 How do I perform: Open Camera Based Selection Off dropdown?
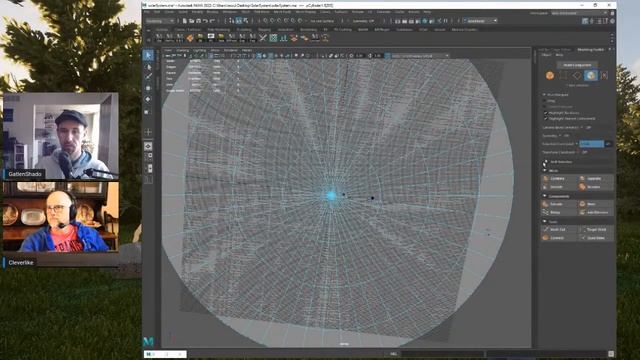(x=587, y=127)
